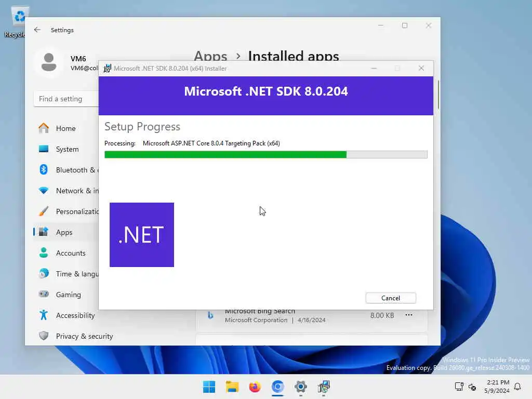Click the VM6 user avatar in Settings
The width and height of the screenshot is (532, 399).
[49, 62]
